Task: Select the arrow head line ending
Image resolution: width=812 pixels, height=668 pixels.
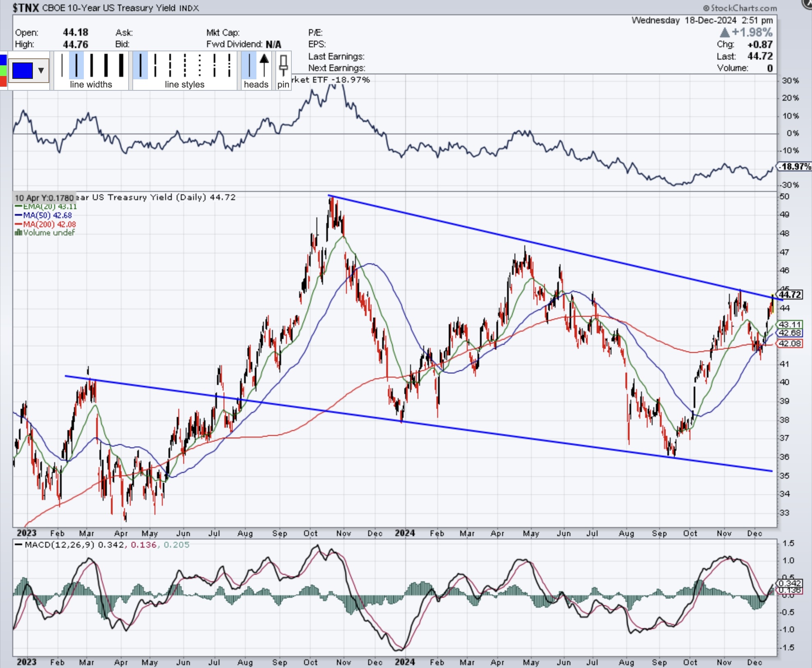Action: 264,65
